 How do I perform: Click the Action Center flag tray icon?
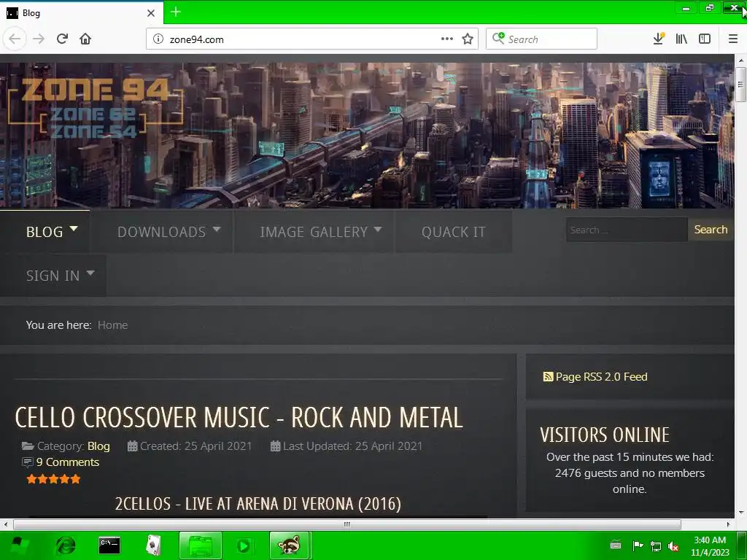[x=638, y=545]
